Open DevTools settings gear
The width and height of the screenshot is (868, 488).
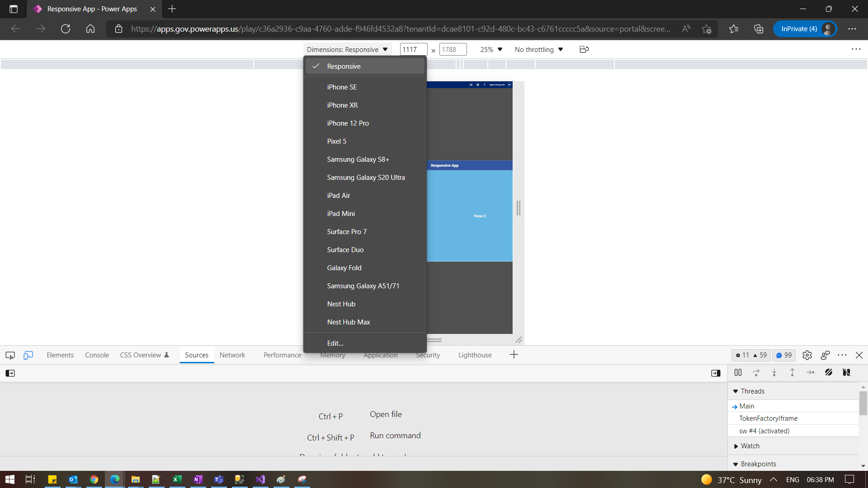point(807,355)
